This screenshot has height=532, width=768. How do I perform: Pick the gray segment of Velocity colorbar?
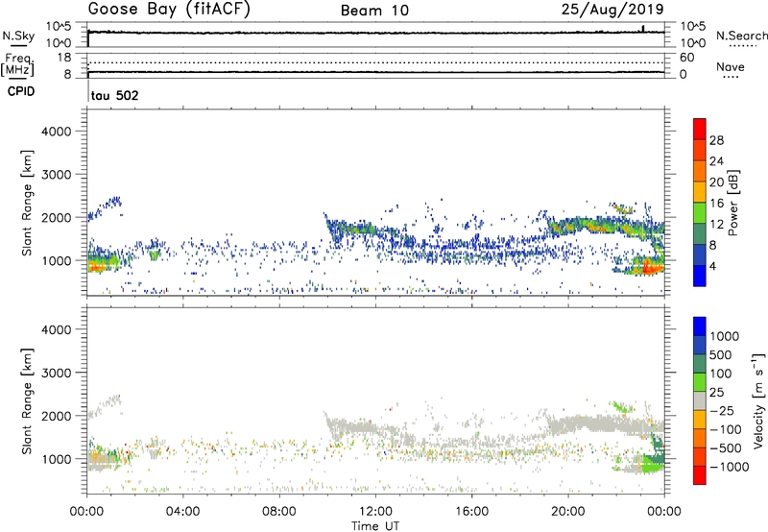point(700,400)
